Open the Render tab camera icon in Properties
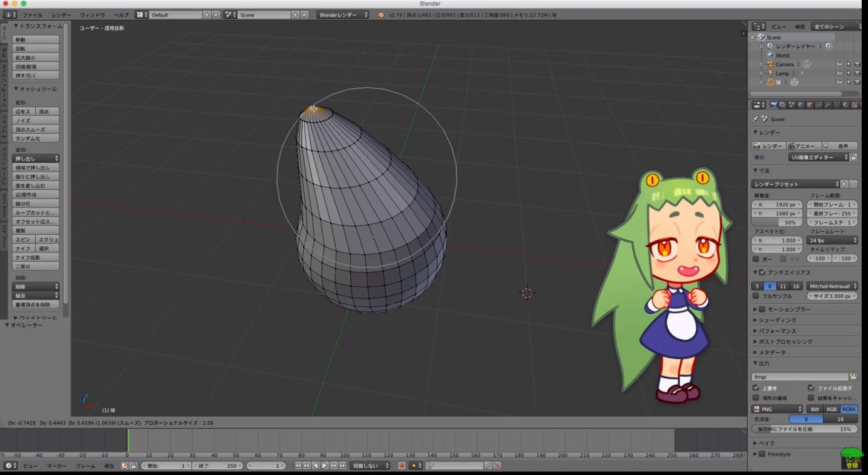 (x=774, y=105)
